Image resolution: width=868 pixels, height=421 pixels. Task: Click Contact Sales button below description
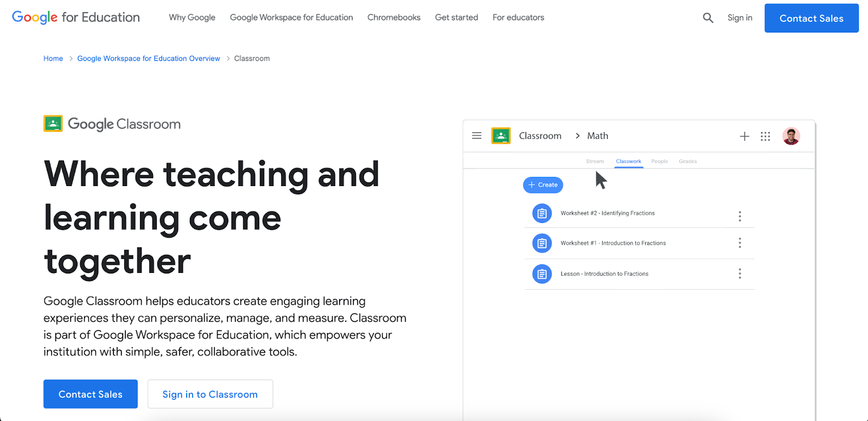point(91,394)
